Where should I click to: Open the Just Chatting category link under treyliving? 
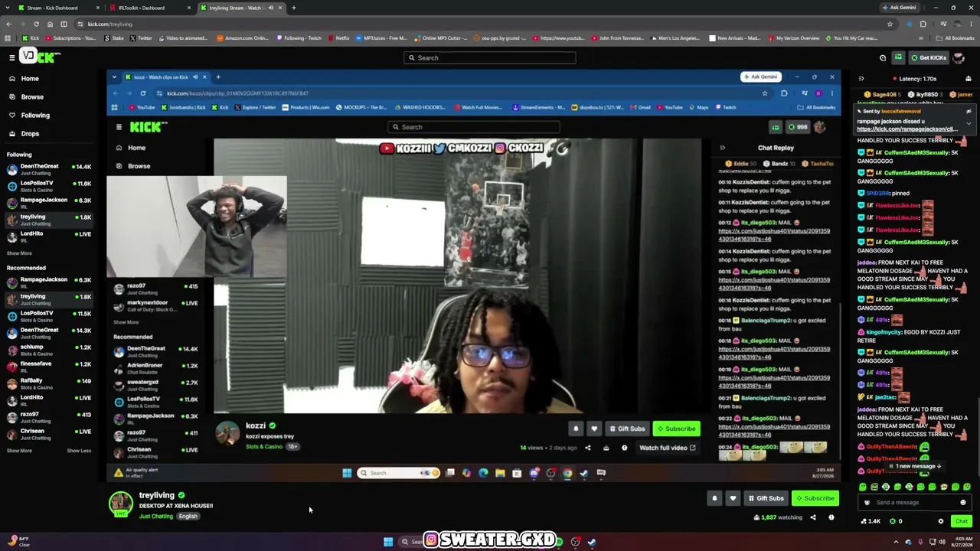coord(156,517)
